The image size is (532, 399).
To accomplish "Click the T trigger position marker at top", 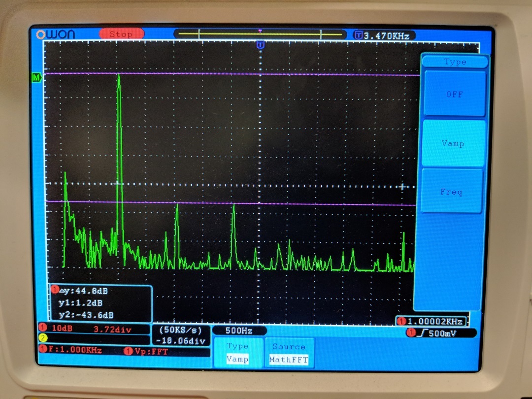I will pyautogui.click(x=260, y=45).
